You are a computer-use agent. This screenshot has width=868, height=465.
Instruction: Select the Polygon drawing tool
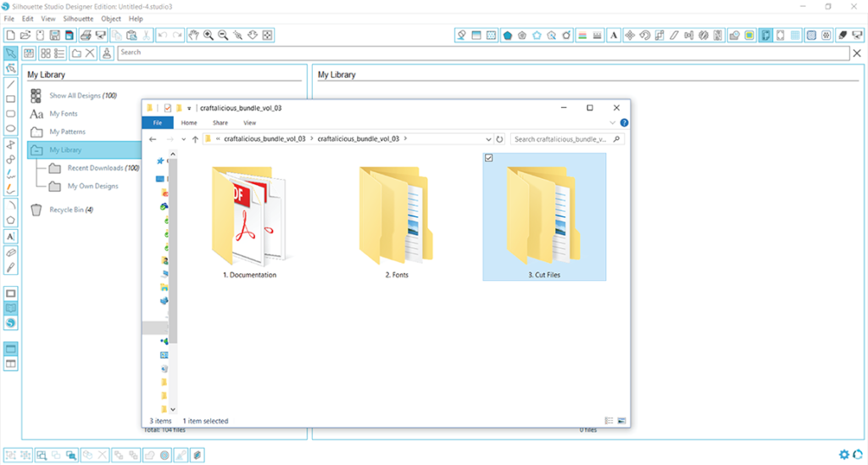[10, 220]
